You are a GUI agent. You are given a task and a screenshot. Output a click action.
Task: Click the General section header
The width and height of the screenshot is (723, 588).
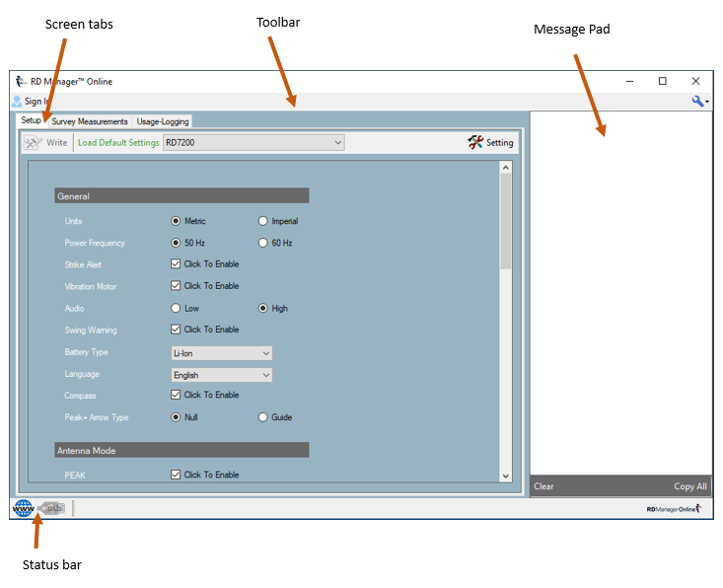[x=181, y=195]
